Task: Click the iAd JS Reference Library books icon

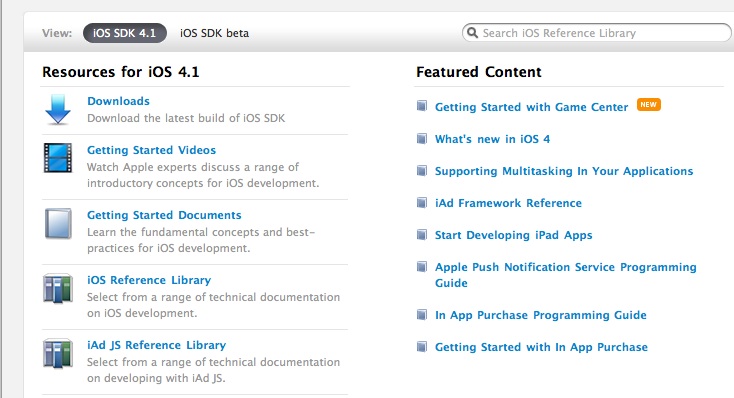Action: pyautogui.click(x=58, y=354)
